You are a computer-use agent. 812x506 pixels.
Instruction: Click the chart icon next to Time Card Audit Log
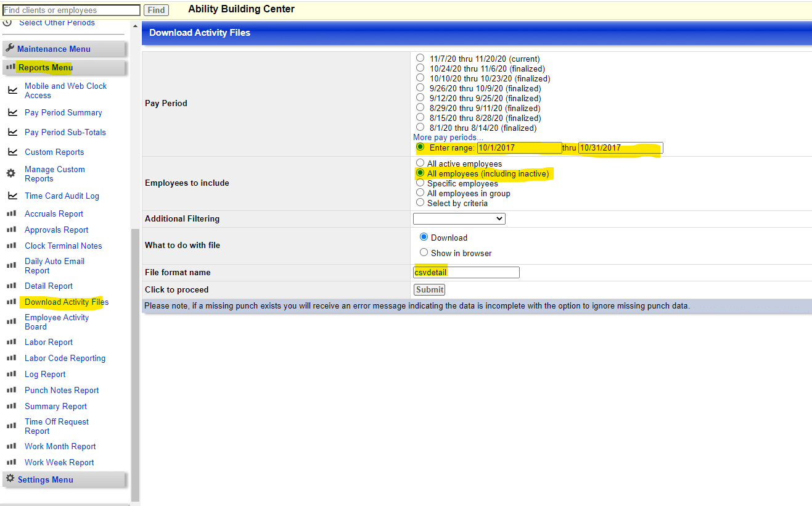coord(12,196)
